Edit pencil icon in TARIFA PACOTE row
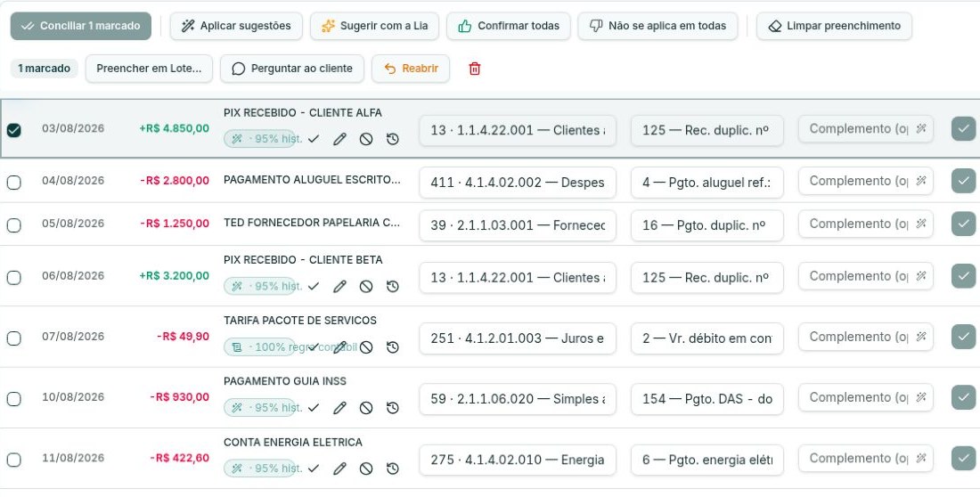Viewport: 980px width, 497px height. pyautogui.click(x=339, y=347)
